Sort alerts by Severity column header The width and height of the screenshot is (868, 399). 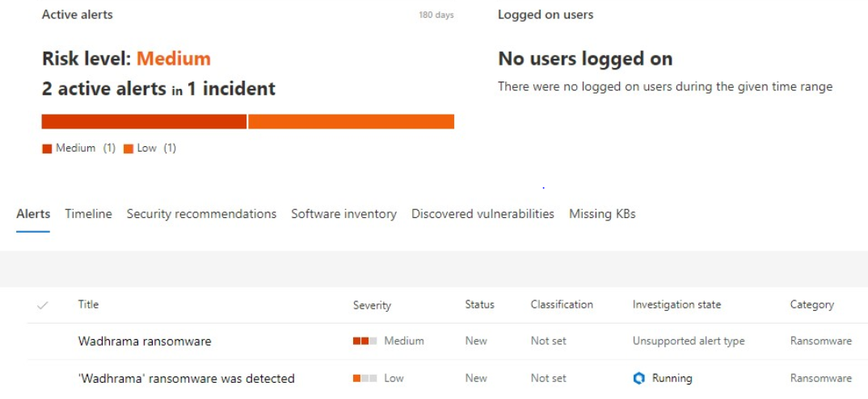372,305
